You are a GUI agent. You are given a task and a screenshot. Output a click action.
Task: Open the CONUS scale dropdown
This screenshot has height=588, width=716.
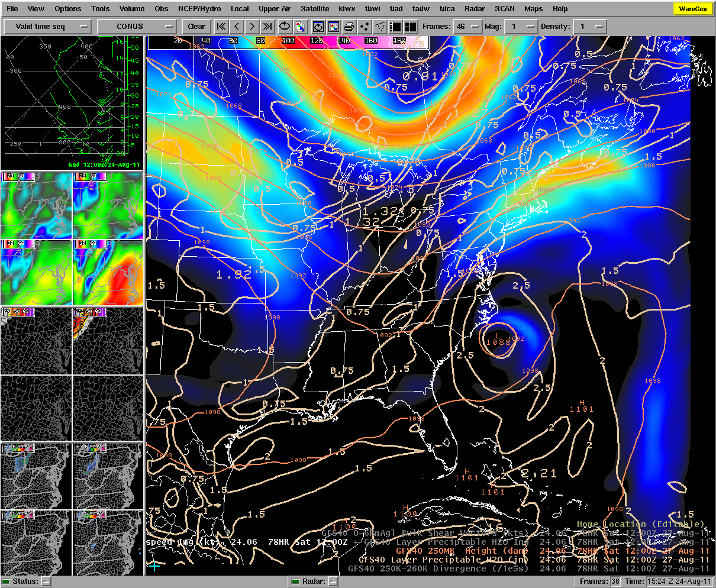137,27
